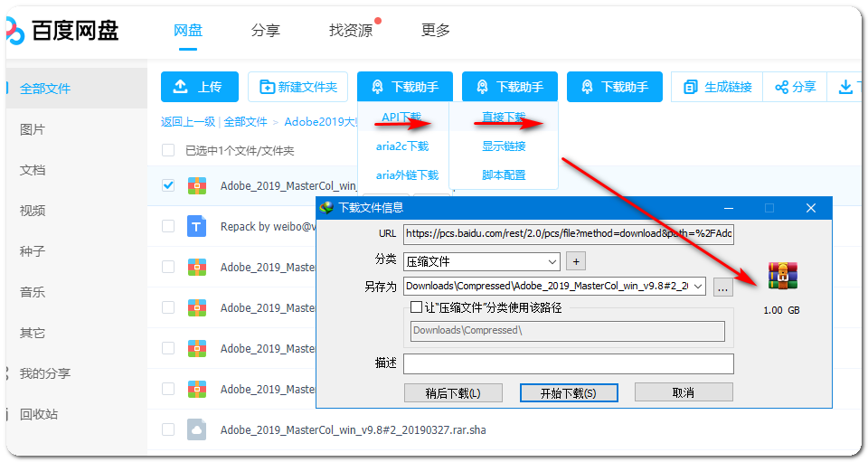Screen dimensions: 868x462
Task: Choose aria2c下载 menu entry
Action: coord(402,146)
